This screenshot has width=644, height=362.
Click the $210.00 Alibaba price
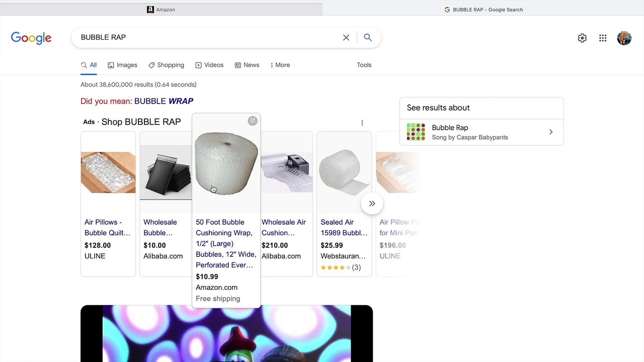click(x=275, y=245)
